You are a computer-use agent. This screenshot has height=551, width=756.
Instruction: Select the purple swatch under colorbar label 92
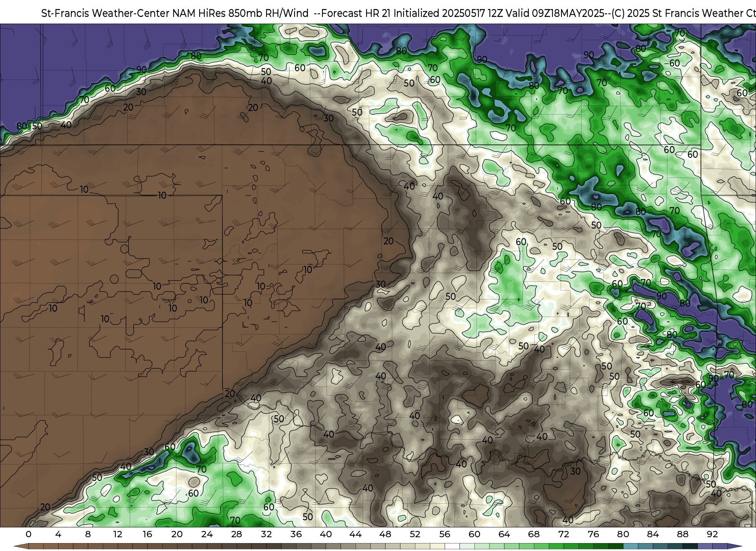pyautogui.click(x=720, y=546)
